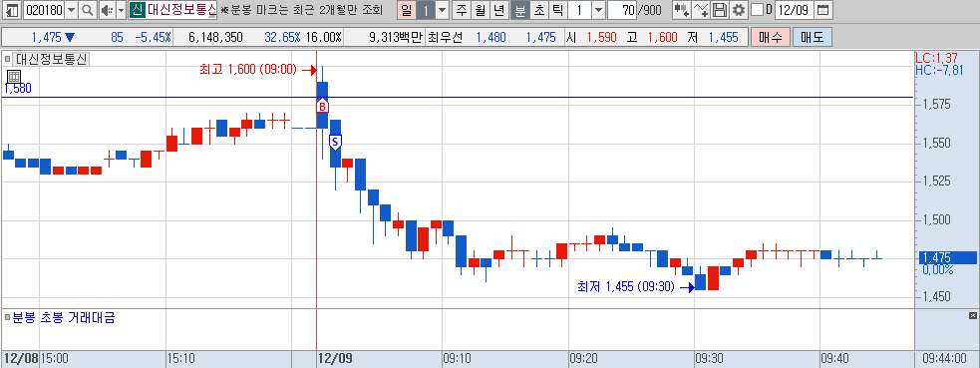Click the /900 max candle count
The width and height of the screenshot is (980, 368).
tap(650, 10)
